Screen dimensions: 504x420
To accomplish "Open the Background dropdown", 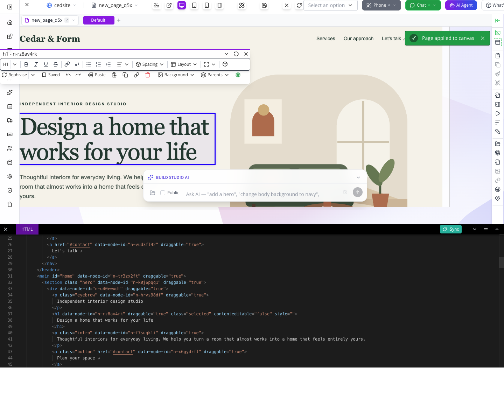I will pos(176,75).
